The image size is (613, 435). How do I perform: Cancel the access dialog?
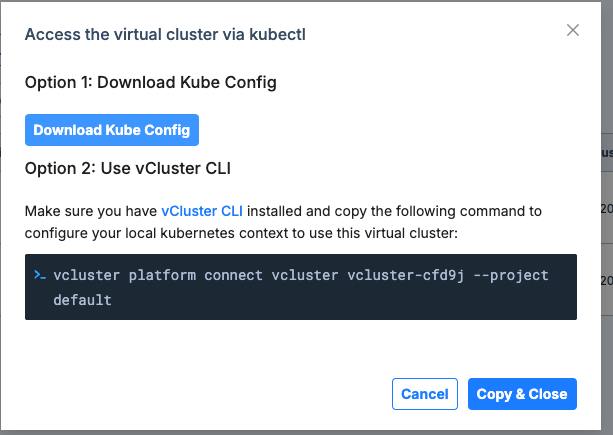click(x=425, y=394)
